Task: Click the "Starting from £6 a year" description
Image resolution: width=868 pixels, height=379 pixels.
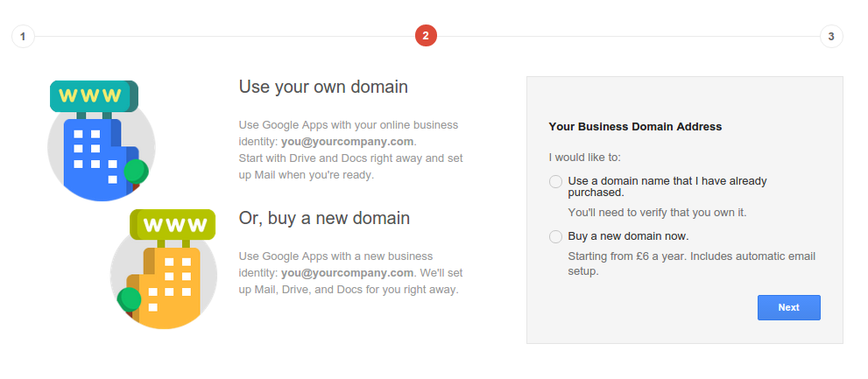Action: 691,264
